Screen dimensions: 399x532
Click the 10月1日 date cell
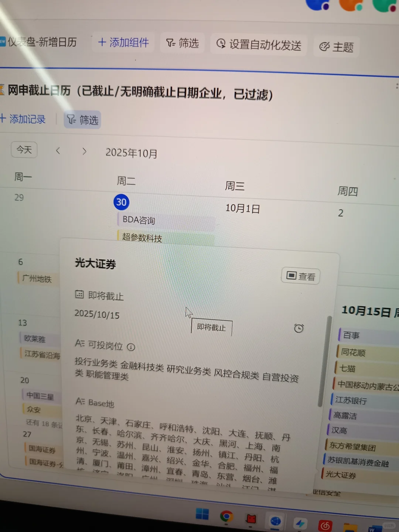(x=243, y=209)
